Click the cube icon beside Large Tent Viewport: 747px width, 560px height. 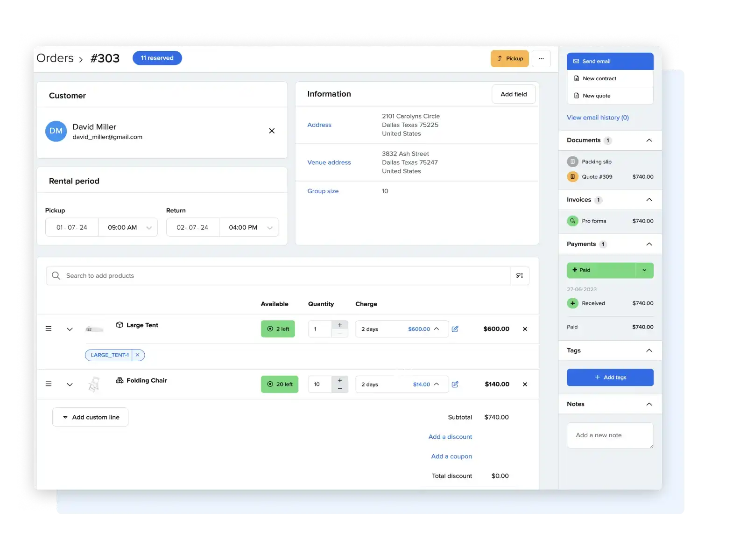120,325
